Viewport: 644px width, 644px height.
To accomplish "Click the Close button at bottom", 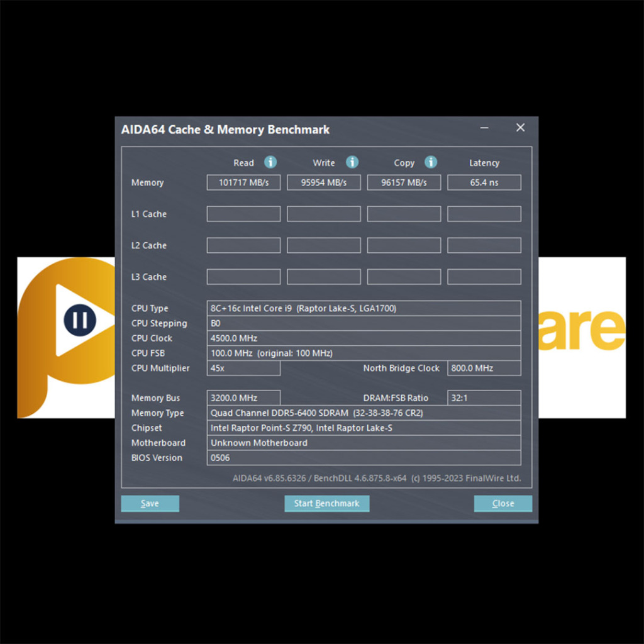I will point(503,503).
